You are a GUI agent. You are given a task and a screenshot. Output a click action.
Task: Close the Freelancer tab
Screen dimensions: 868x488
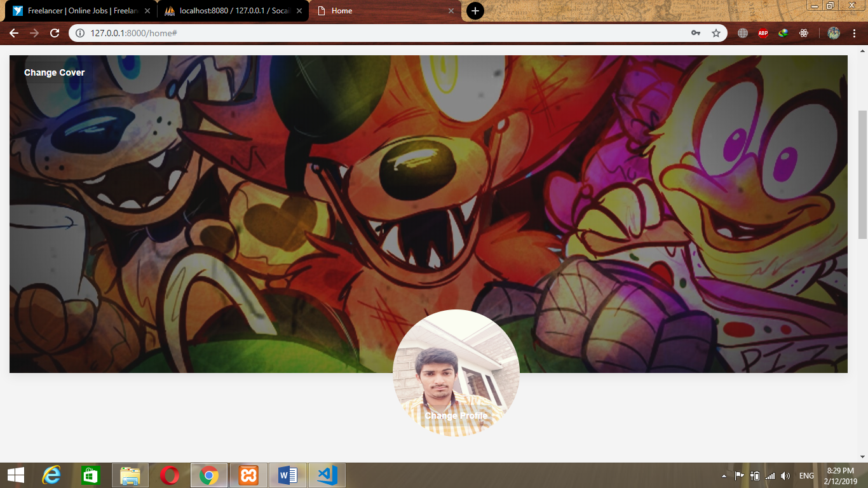[147, 11]
